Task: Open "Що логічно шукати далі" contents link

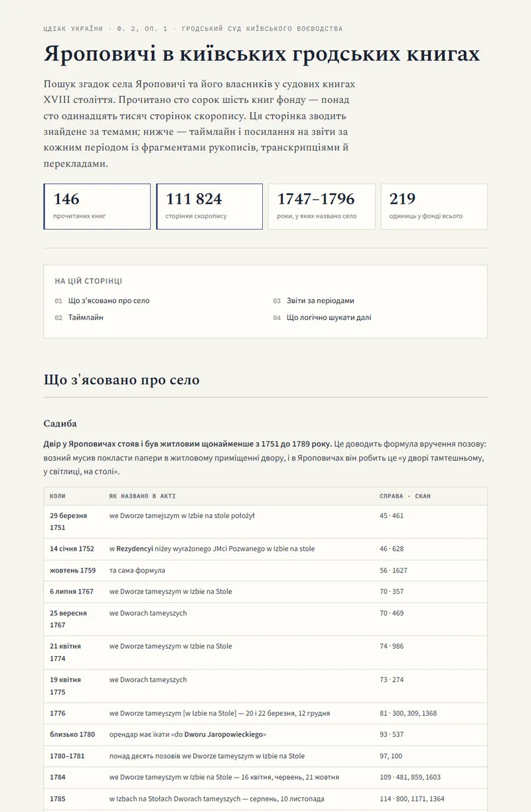Action: click(329, 317)
